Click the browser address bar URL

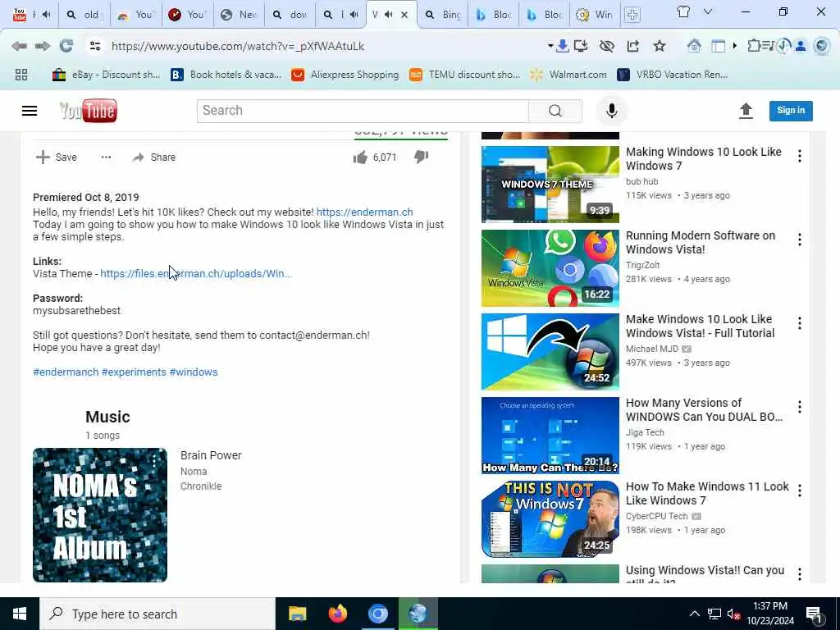(x=237, y=46)
